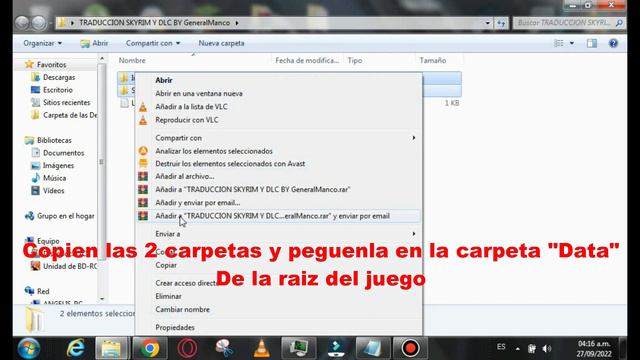Show hidden tray icons arrow
Screen dimensions: 640x360
tap(518, 349)
